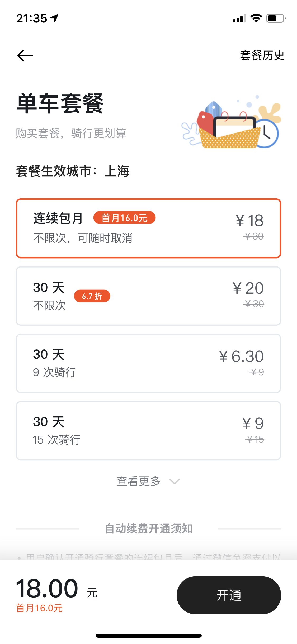Tap the 6.7 折 discount badge
Screen dimensions: 297x644
pos(92,296)
